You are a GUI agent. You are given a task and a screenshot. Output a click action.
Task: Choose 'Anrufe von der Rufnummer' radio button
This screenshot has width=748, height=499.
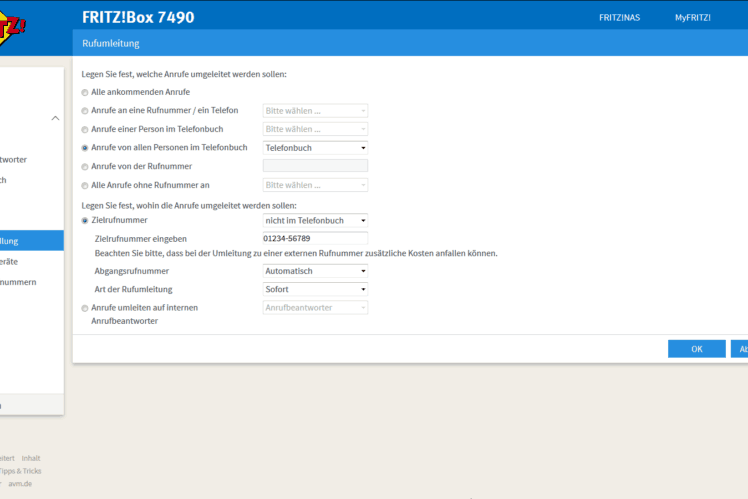click(85, 166)
